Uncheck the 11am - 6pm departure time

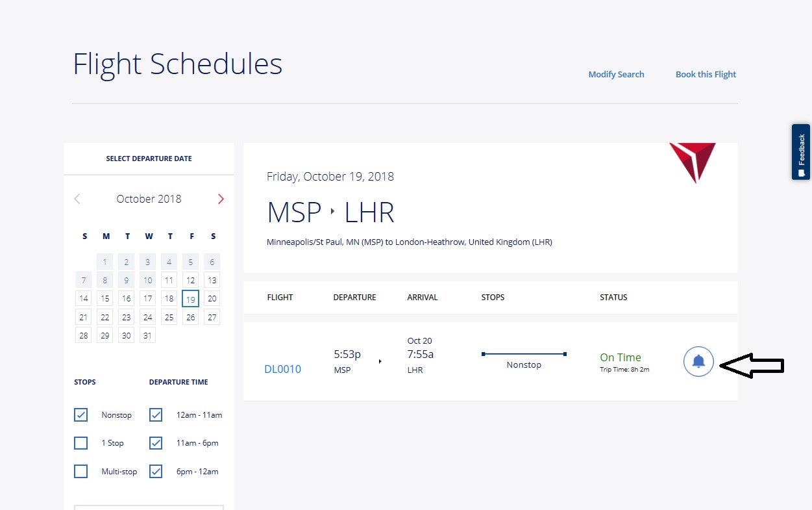pyautogui.click(x=156, y=442)
